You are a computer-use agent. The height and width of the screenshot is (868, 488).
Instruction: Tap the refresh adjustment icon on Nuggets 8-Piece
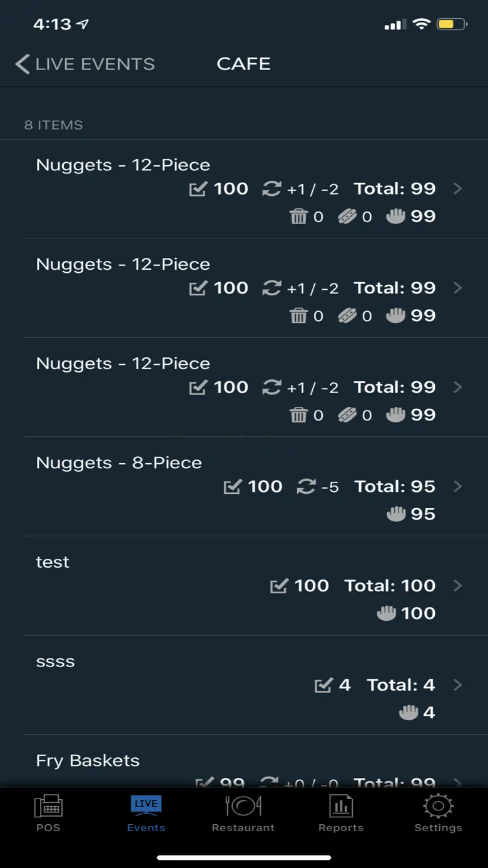(x=306, y=486)
